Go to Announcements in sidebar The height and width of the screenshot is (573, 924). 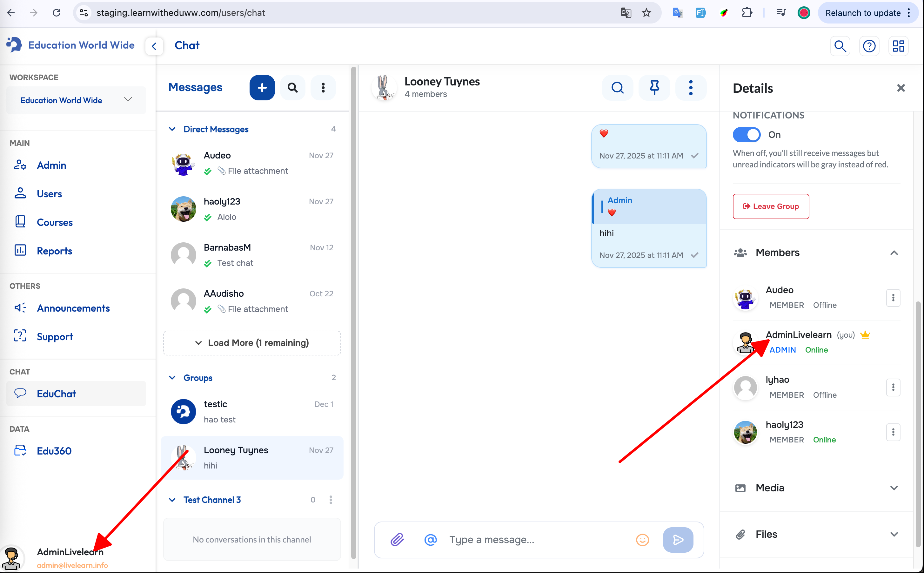[73, 308]
